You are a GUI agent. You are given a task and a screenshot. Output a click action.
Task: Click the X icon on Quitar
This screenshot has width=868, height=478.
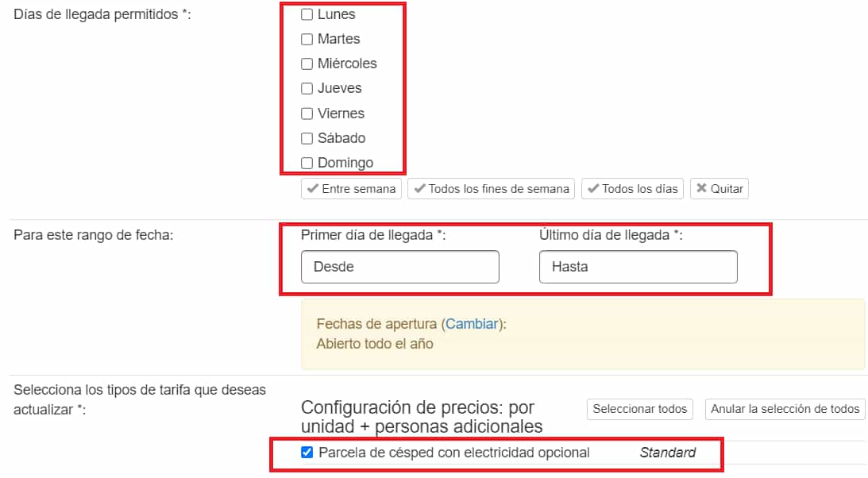[x=701, y=188]
